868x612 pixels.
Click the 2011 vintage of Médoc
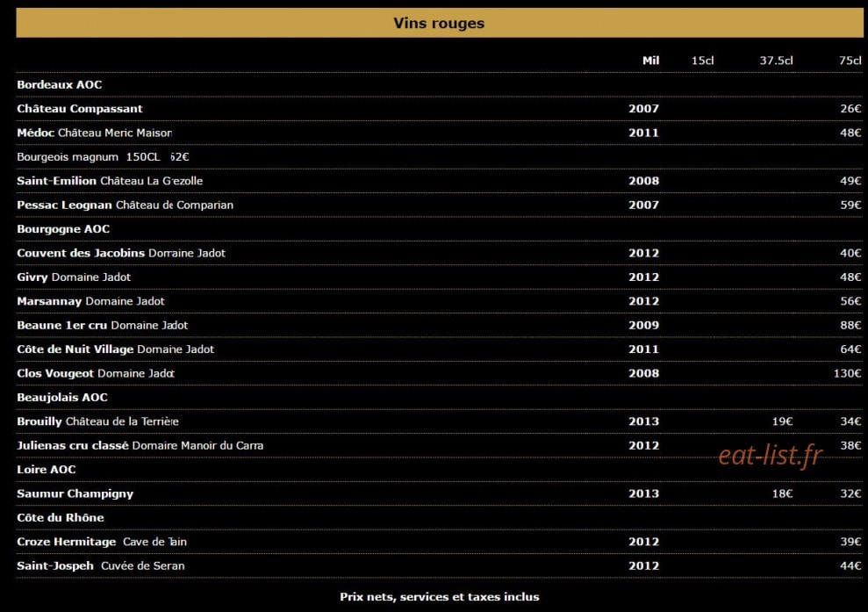coord(643,133)
